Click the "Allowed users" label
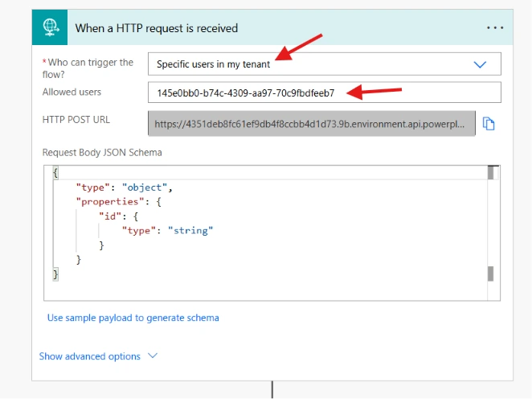 coord(72,92)
